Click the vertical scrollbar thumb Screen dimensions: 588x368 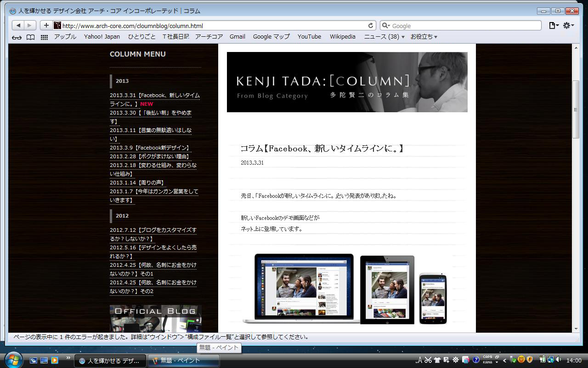pos(576,109)
